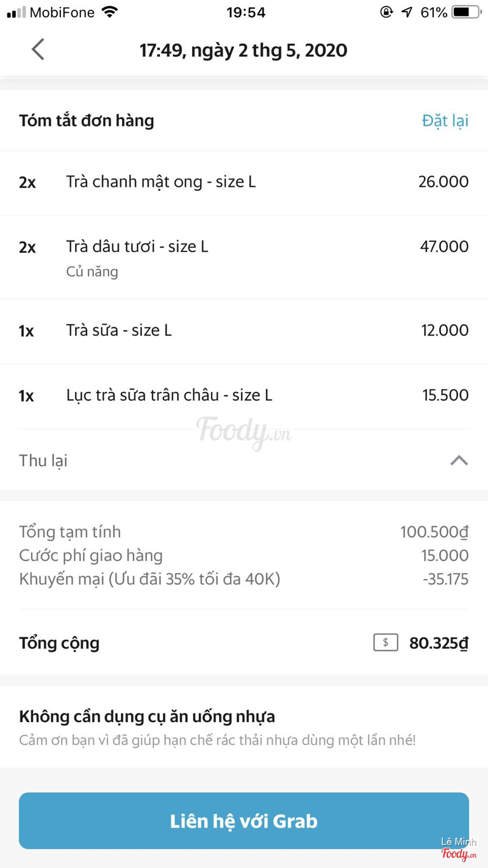
Task: Tap the cellular signal bars icon
Action: point(16,12)
